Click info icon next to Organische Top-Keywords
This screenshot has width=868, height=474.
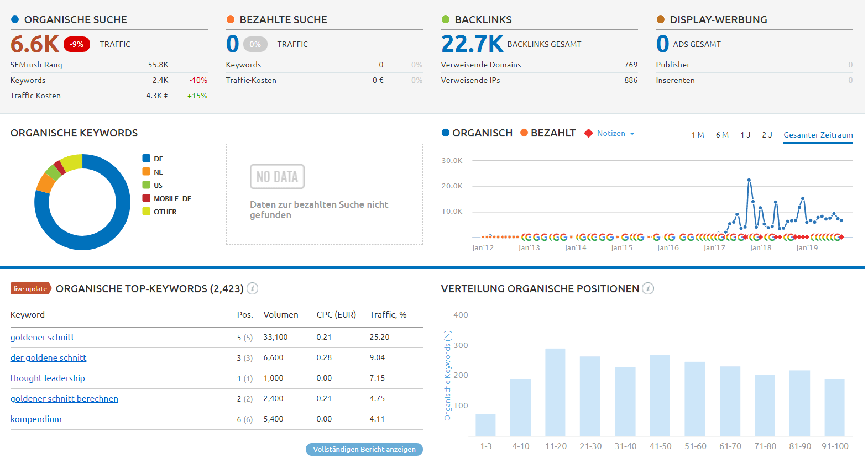[x=252, y=288]
